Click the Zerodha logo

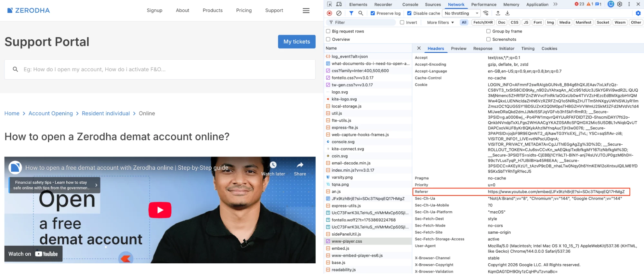pyautogui.click(x=29, y=10)
